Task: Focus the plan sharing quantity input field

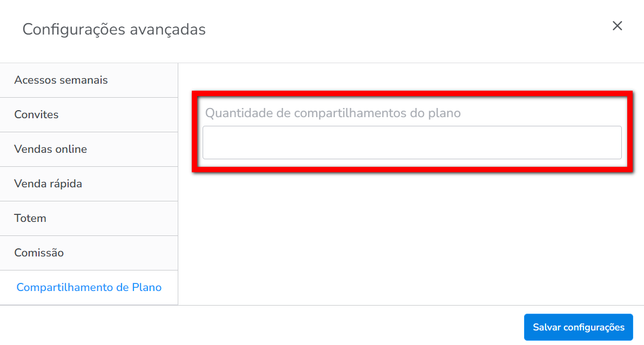Action: click(412, 143)
